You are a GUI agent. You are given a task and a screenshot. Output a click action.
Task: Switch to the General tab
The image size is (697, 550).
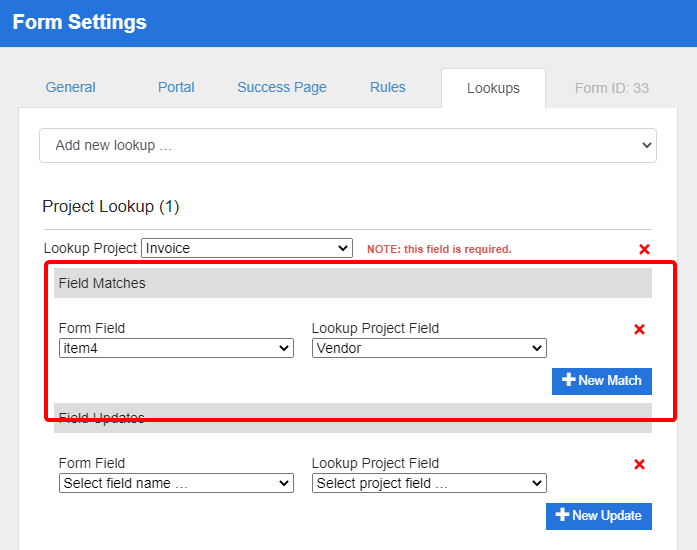click(x=71, y=87)
